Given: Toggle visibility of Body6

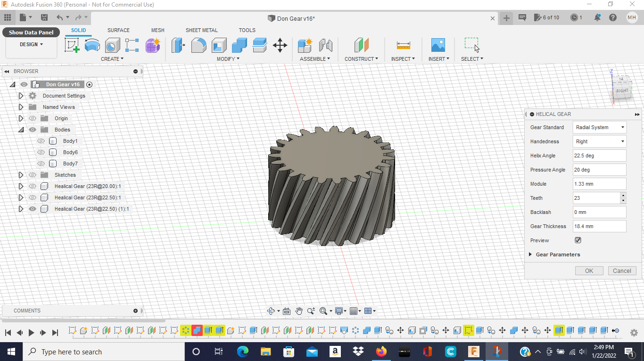Looking at the screenshot, I should (41, 152).
